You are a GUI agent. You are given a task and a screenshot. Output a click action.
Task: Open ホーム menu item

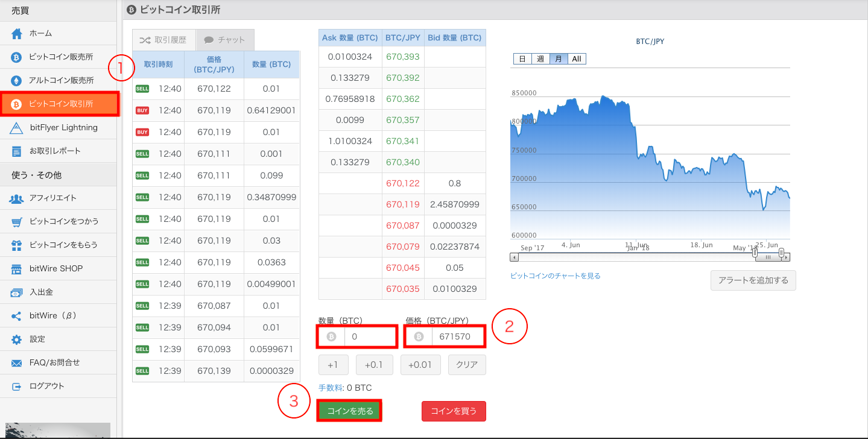pos(58,34)
